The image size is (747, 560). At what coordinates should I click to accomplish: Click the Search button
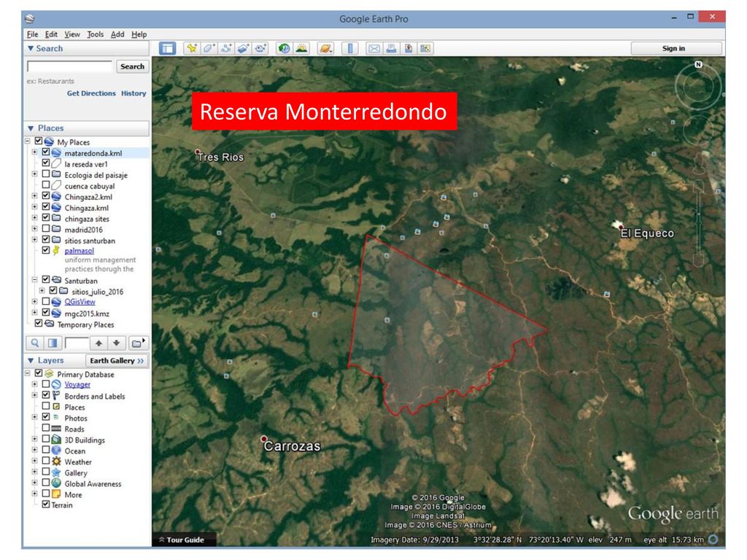[132, 66]
